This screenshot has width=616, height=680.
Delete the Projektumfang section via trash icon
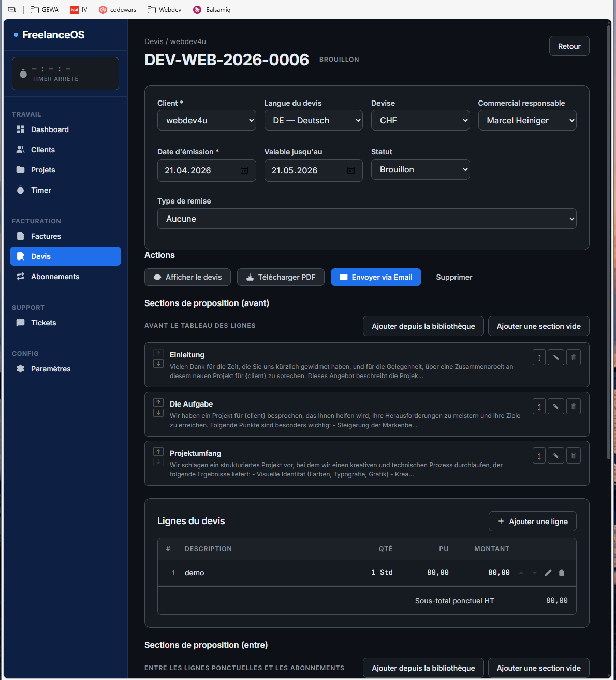pos(574,456)
